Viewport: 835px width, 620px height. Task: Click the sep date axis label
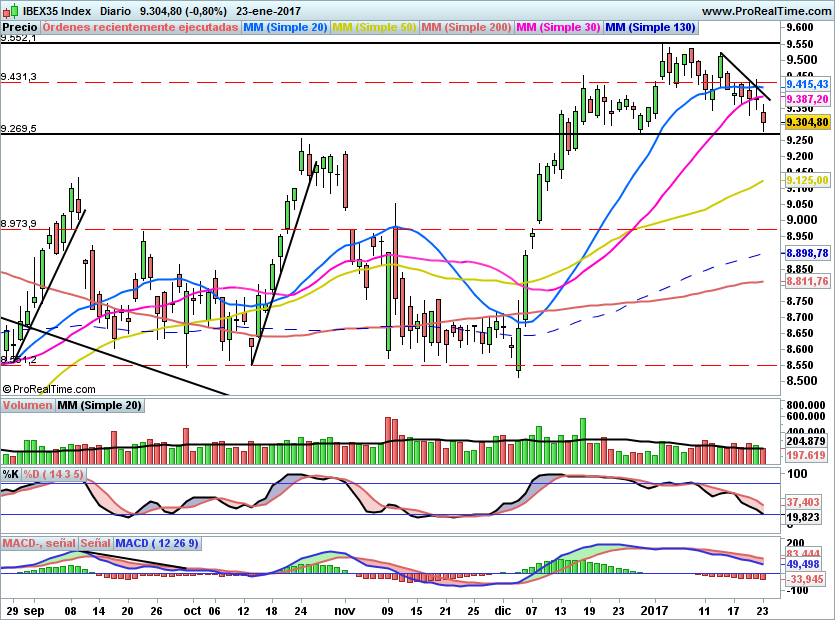[34, 611]
